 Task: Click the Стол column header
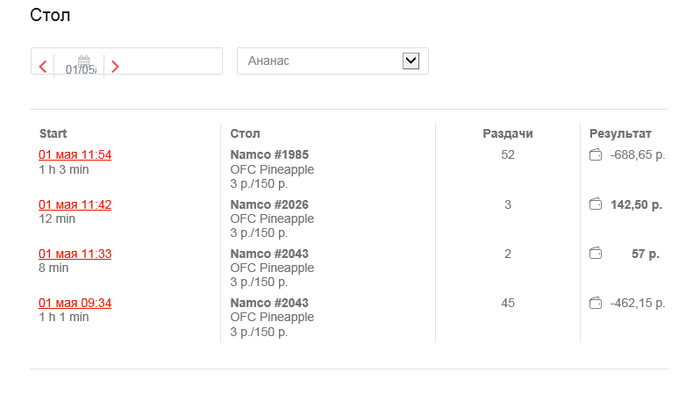point(245,134)
